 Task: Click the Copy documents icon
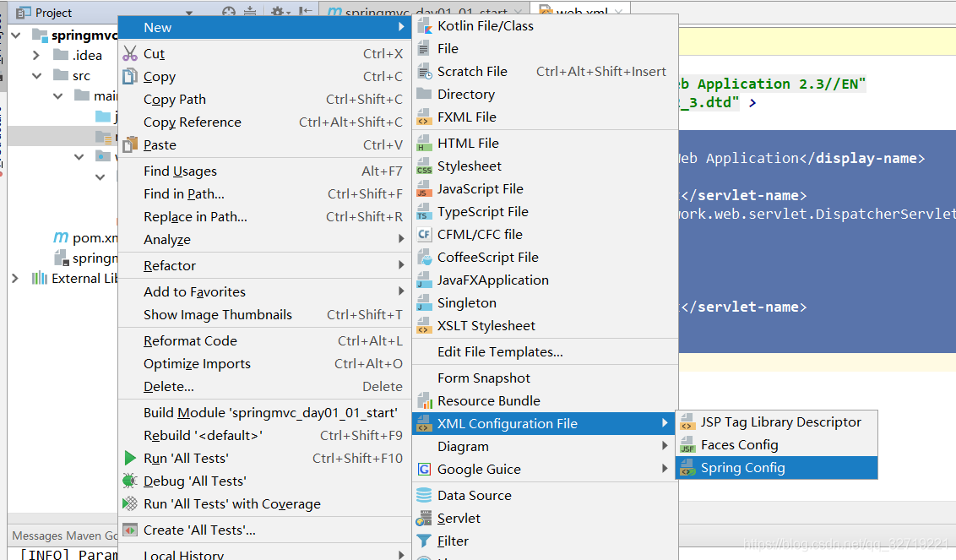click(130, 77)
